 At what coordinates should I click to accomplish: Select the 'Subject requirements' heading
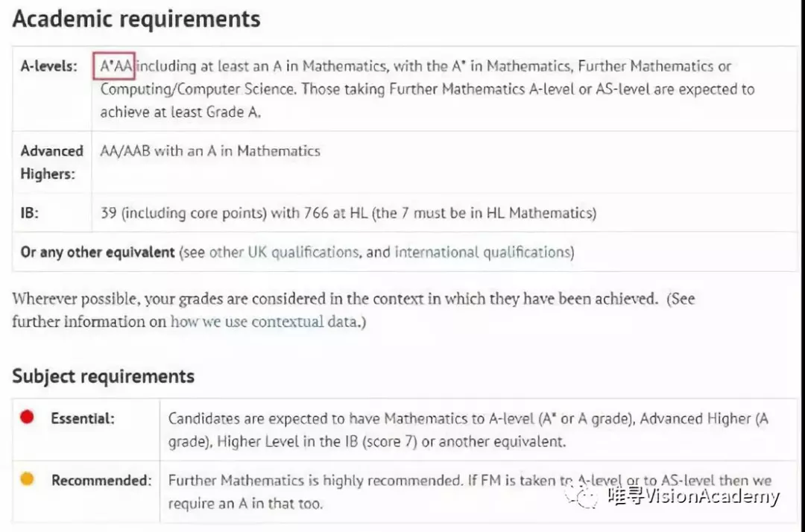tap(103, 376)
